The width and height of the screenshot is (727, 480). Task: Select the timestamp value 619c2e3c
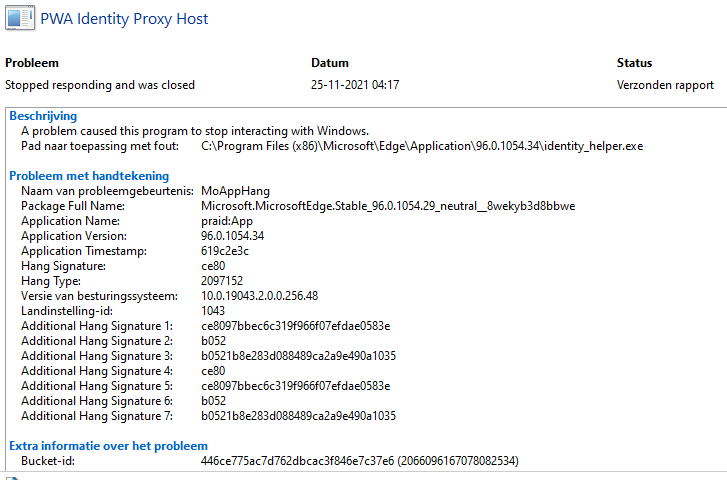(x=225, y=251)
